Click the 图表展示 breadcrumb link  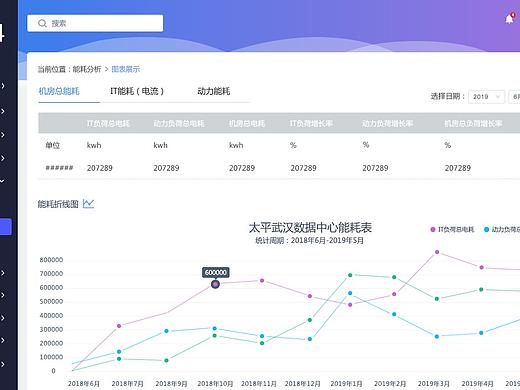[126, 69]
